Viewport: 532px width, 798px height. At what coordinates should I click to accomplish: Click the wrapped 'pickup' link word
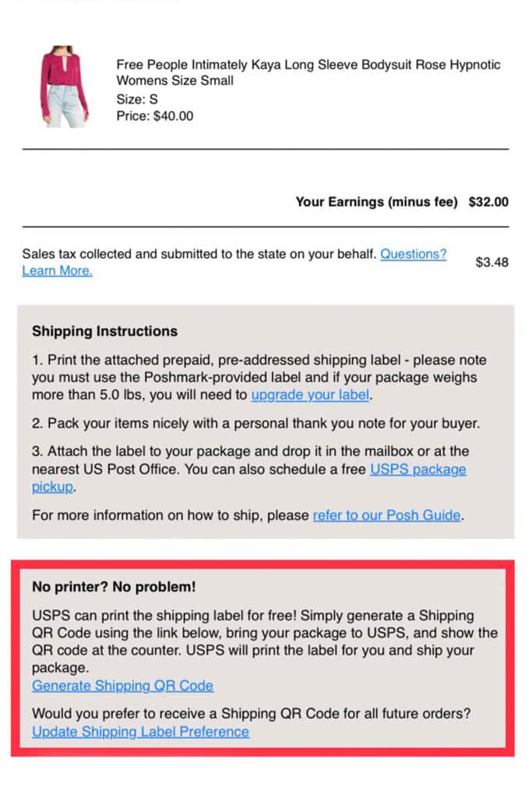53,486
